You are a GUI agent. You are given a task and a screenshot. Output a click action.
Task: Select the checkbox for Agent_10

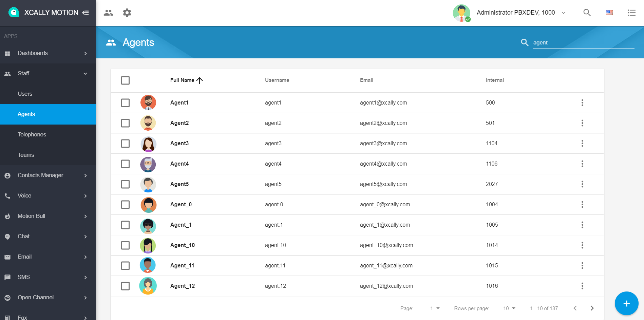tap(125, 245)
